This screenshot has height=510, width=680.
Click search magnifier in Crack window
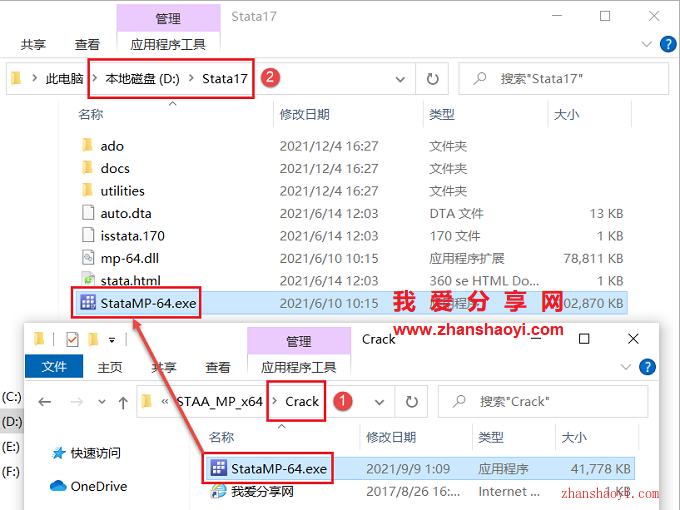[x=459, y=402]
